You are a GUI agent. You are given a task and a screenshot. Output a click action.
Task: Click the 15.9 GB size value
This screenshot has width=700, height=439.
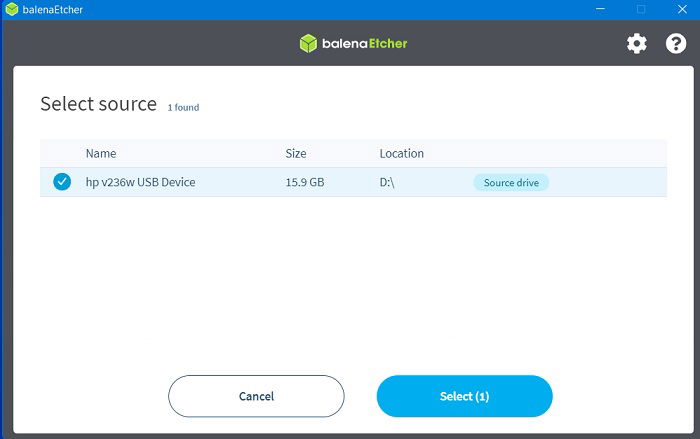tap(305, 182)
